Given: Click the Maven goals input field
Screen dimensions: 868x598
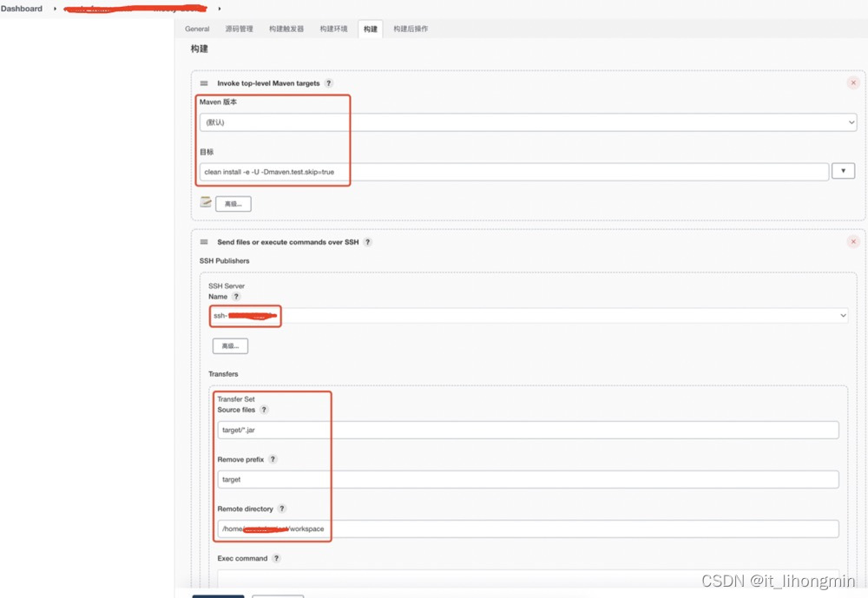Looking at the screenshot, I should click(x=514, y=172).
